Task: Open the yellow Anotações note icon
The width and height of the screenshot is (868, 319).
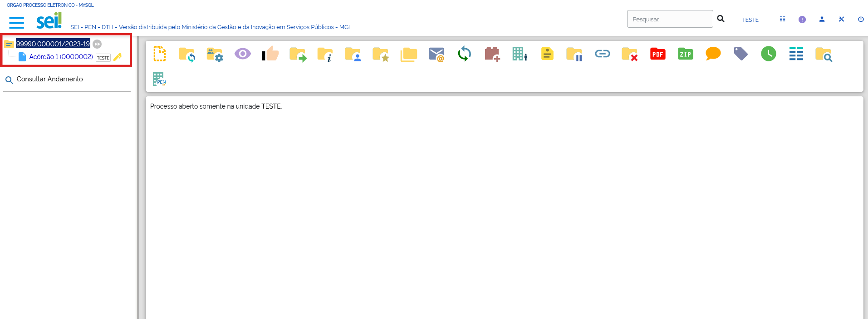Action: [547, 54]
